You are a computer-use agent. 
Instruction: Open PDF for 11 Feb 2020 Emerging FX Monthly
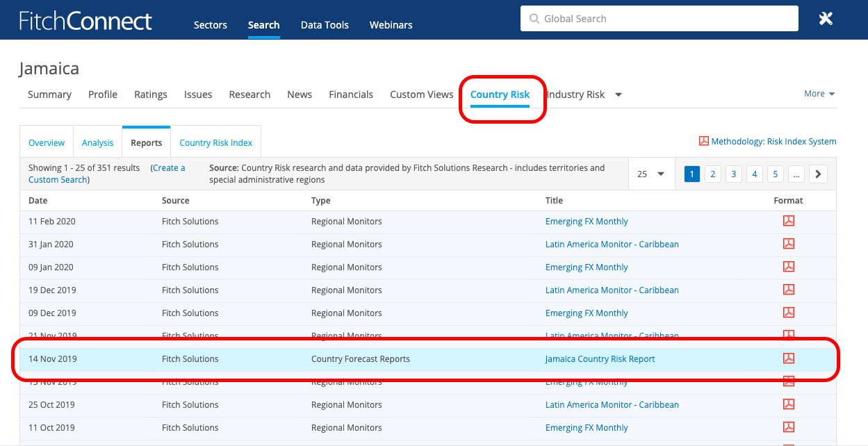(x=788, y=221)
